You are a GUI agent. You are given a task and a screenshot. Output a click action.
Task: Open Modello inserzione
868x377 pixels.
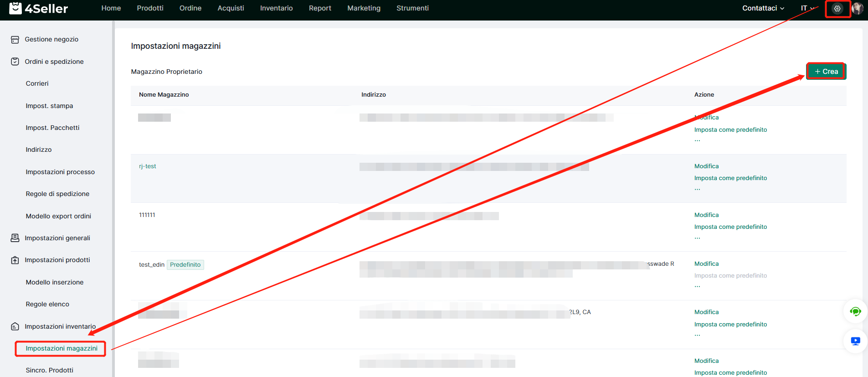click(x=55, y=282)
